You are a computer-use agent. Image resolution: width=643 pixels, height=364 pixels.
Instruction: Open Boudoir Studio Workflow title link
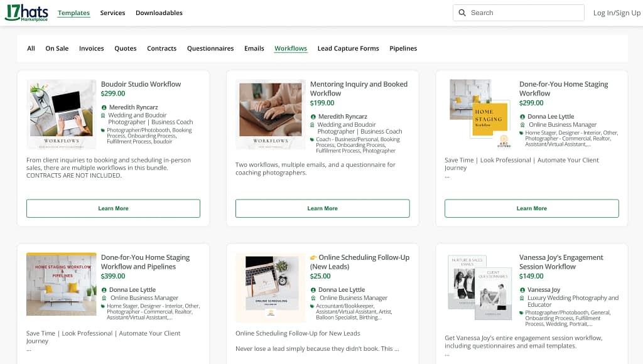point(141,84)
